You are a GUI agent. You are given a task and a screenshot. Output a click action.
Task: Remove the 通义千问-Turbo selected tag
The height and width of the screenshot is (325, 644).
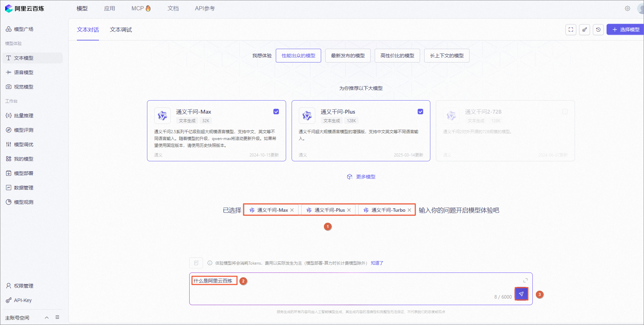pyautogui.click(x=409, y=210)
